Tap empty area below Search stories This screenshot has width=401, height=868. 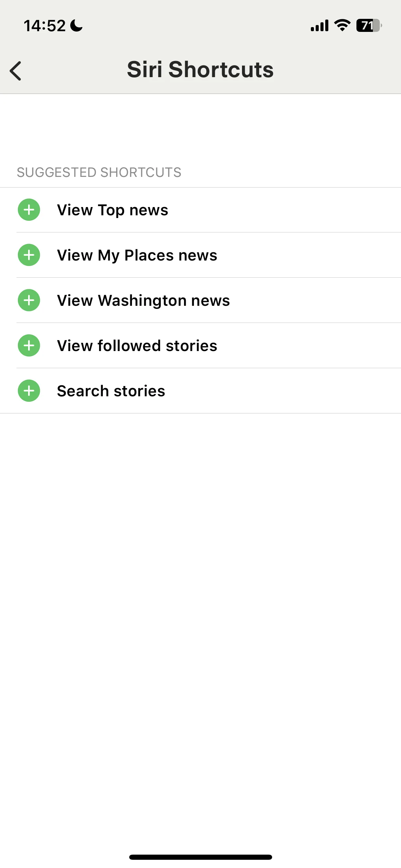click(200, 617)
